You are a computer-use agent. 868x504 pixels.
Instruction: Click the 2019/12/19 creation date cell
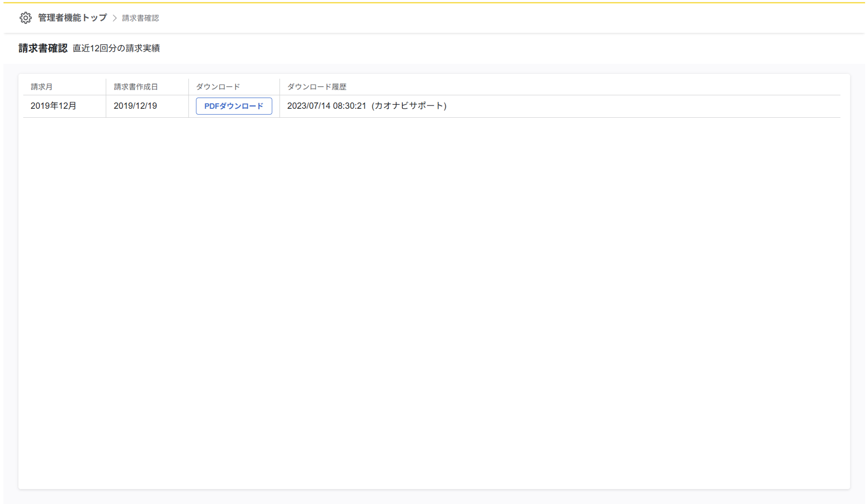135,106
